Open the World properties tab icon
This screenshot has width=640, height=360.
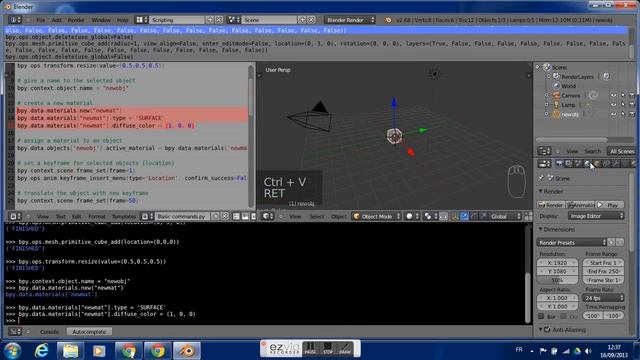[x=587, y=164]
